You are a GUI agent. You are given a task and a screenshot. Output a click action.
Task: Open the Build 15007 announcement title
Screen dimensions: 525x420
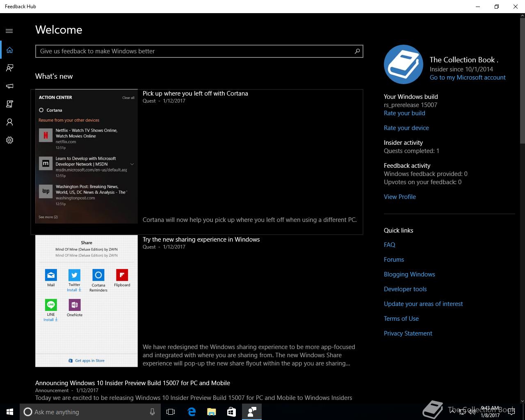coord(132,383)
